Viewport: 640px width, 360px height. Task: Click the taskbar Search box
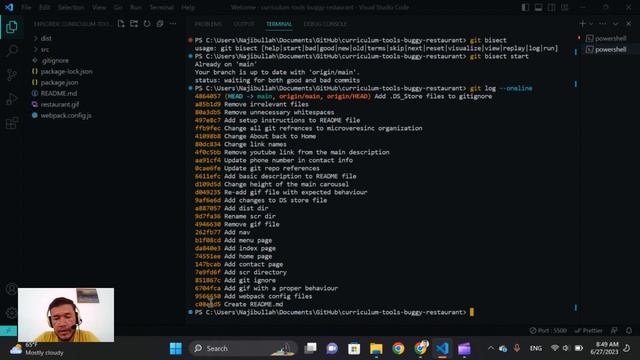click(x=243, y=349)
